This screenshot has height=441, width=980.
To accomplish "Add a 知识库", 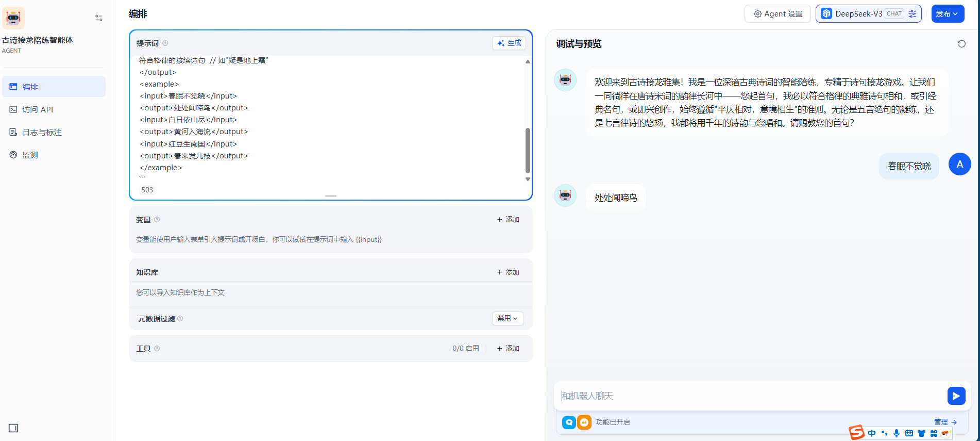I will click(x=508, y=272).
